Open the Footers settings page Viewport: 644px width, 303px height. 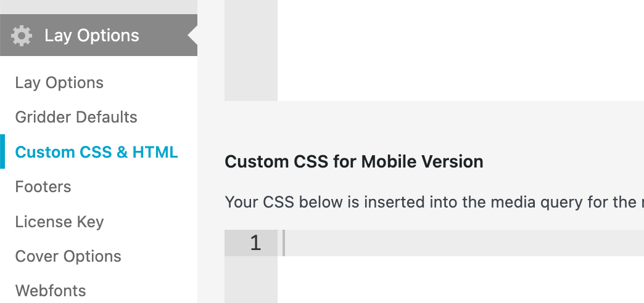point(43,187)
